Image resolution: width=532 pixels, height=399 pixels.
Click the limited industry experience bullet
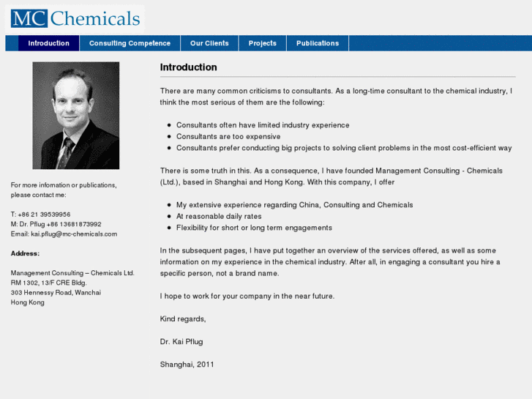tap(263, 125)
